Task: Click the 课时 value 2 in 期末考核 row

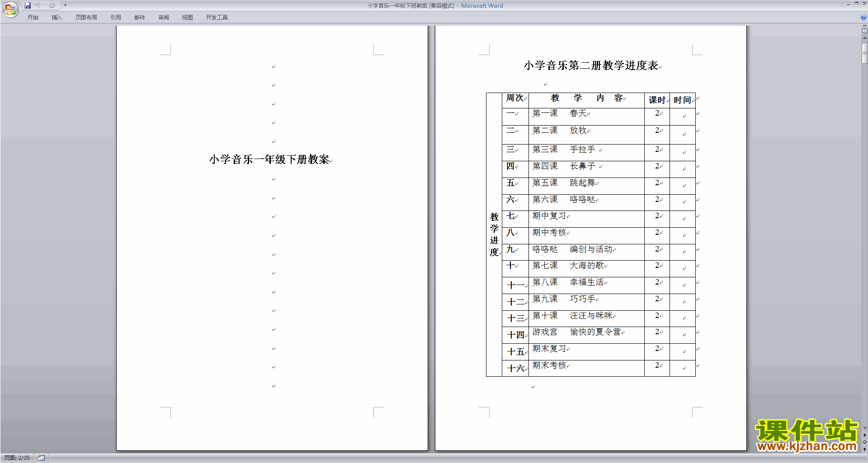Action: (x=657, y=368)
